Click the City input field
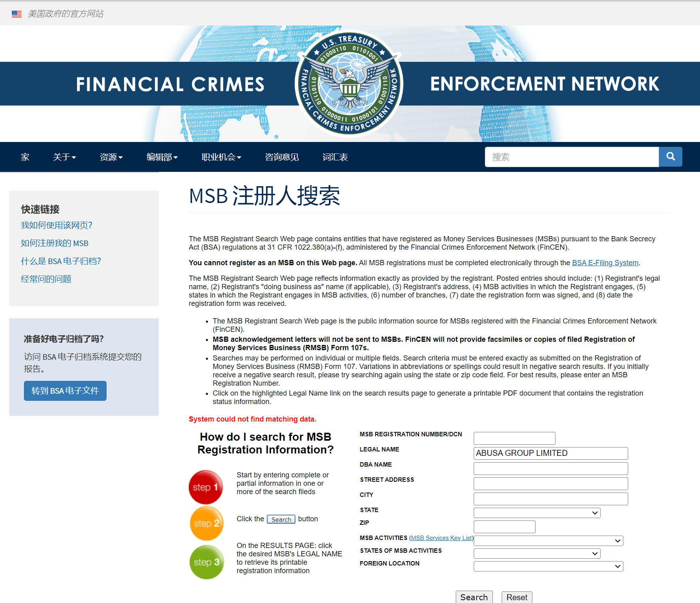Viewport: 700px width, 603px height. 551,499
